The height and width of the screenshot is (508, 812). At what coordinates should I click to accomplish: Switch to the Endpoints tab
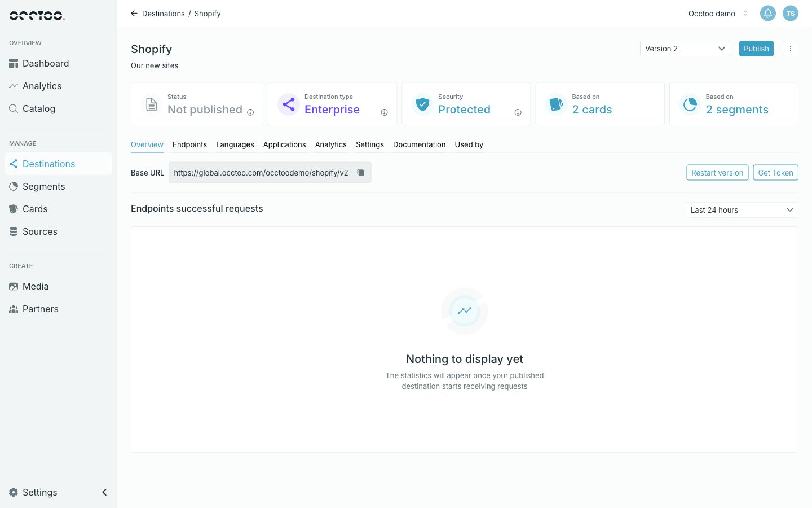tap(189, 145)
